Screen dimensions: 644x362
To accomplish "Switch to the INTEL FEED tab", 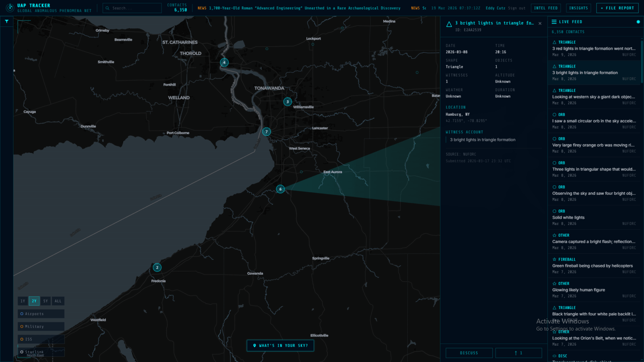I will click(545, 8).
